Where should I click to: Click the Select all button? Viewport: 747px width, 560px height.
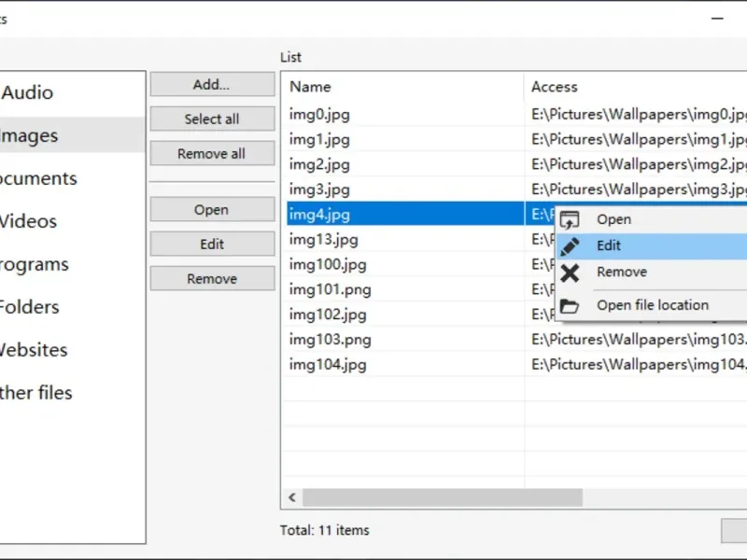[x=213, y=119]
